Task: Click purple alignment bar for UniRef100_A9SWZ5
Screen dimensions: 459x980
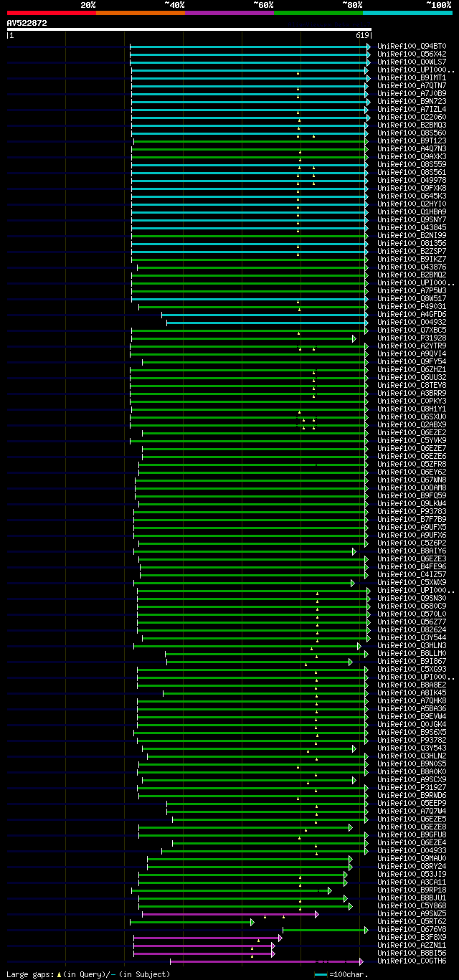Action: coord(230,914)
